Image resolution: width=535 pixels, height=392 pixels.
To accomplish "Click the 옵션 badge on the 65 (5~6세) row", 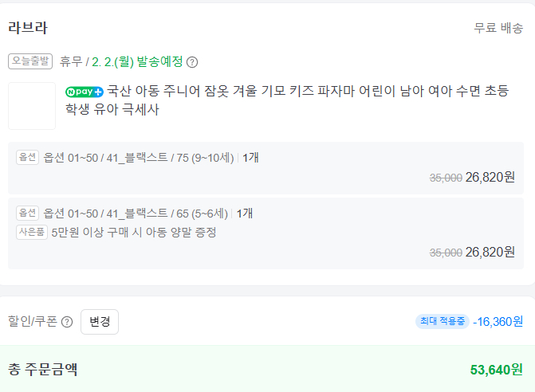I will pyautogui.click(x=27, y=213).
